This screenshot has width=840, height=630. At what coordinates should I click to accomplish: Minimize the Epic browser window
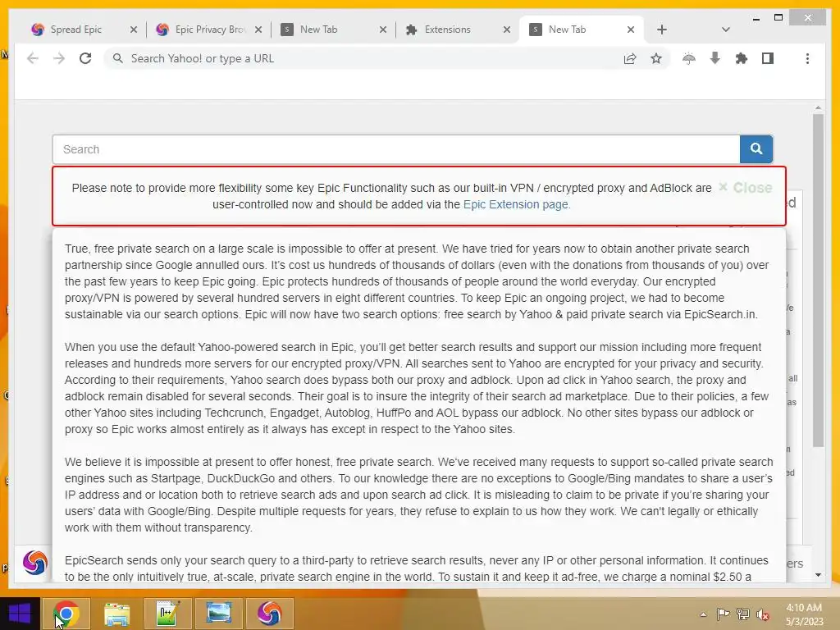pyautogui.click(x=756, y=18)
